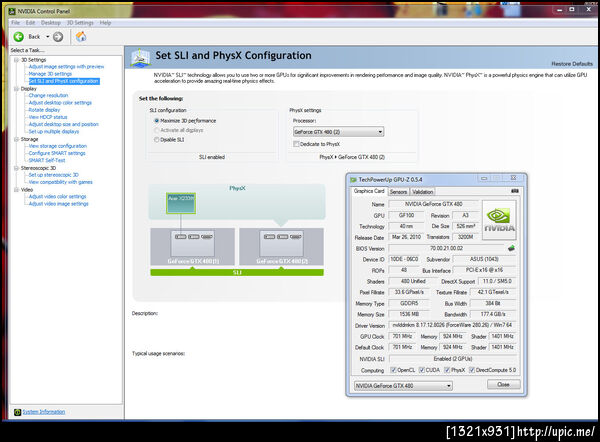Open Adjust desktop color settings
This screenshot has width=600, height=442.
pos(60,103)
